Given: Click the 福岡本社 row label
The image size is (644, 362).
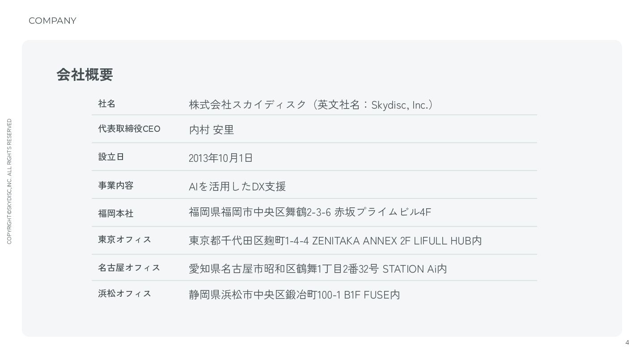Looking at the screenshot, I should (x=116, y=213).
